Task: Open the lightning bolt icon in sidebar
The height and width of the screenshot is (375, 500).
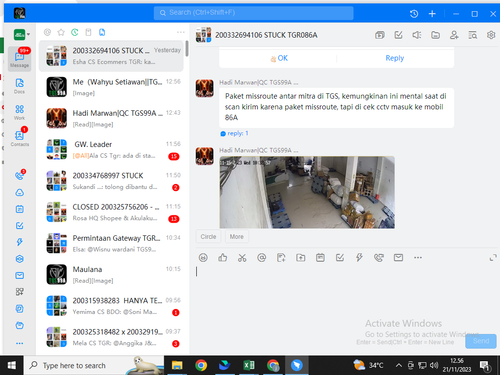Action: (x=19, y=242)
